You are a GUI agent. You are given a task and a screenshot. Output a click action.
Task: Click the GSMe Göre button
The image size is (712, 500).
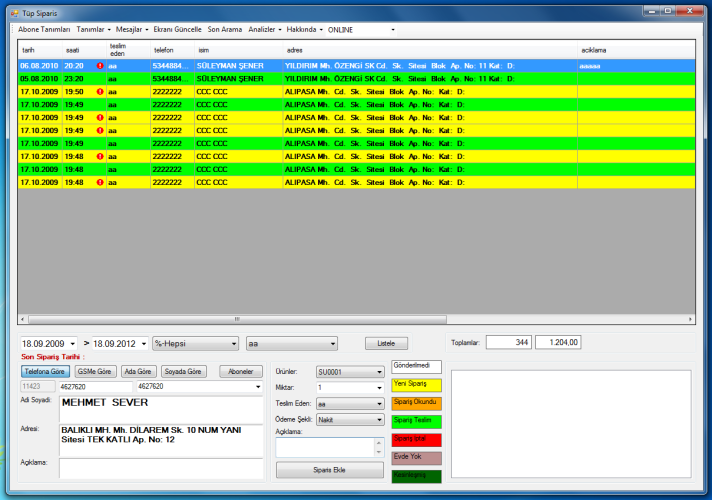95,371
